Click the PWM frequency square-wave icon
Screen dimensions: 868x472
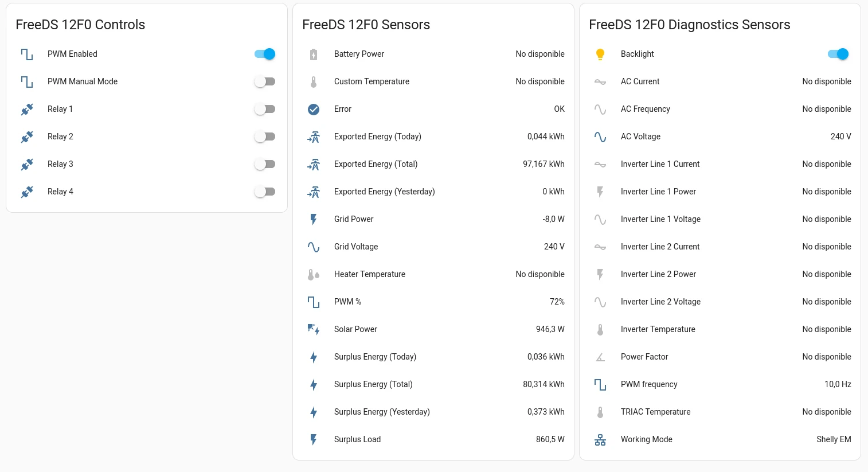600,384
